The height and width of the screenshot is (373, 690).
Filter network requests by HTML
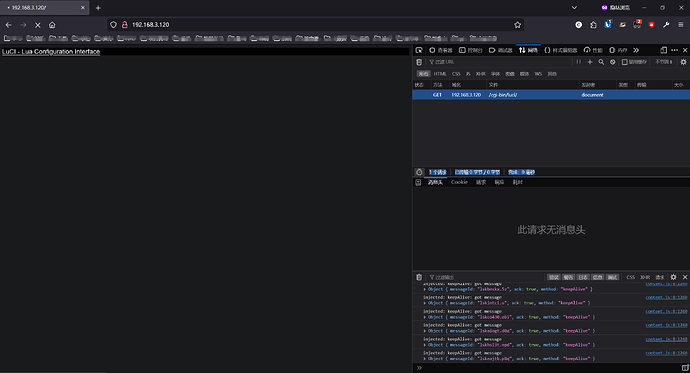pyautogui.click(x=440, y=74)
